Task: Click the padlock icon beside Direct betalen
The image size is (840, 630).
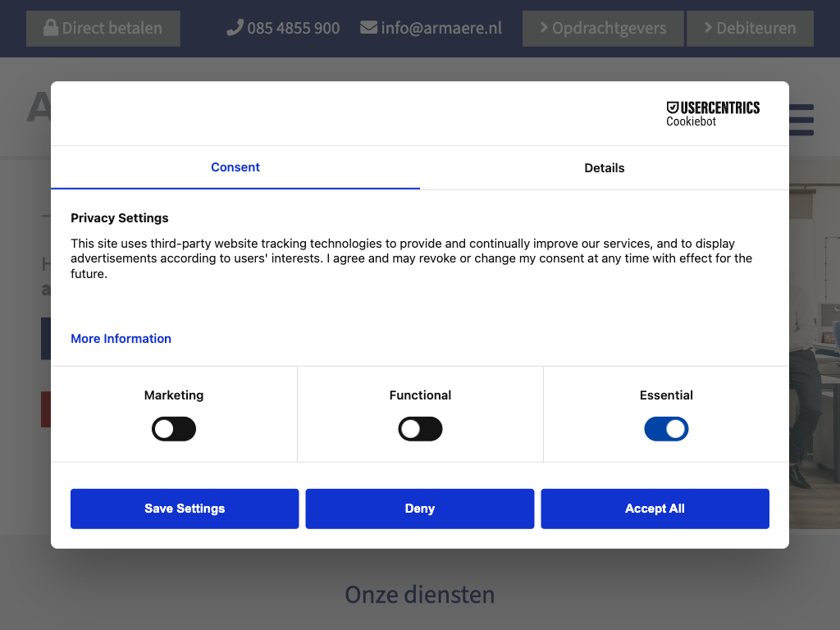Action: pyautogui.click(x=51, y=28)
